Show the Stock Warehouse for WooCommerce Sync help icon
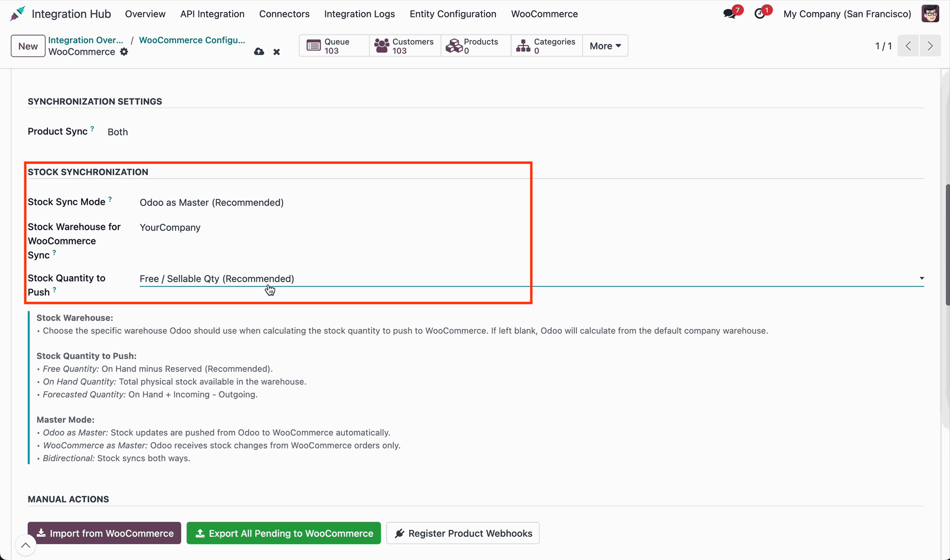Screen dimensions: 950x560 click(54, 253)
